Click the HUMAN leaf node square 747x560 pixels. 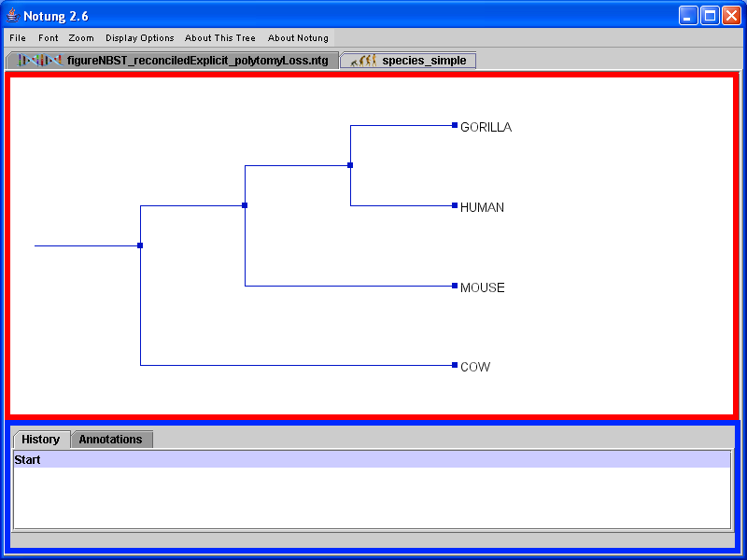455,205
